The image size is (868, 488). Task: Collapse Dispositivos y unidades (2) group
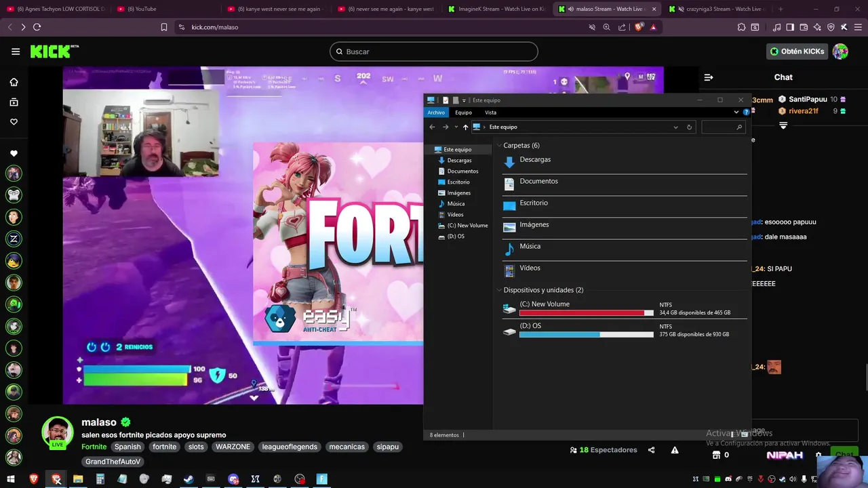(x=499, y=290)
